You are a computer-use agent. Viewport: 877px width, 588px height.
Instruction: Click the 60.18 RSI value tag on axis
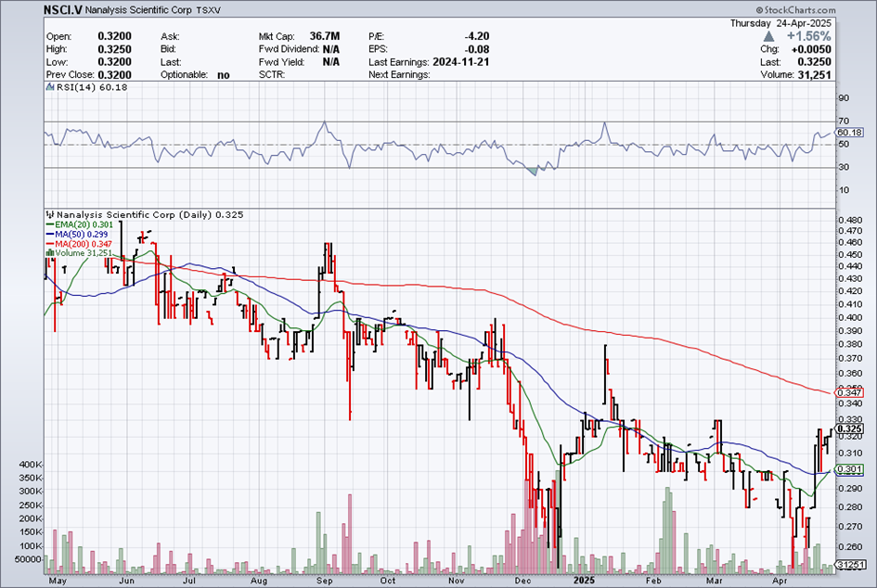point(849,133)
